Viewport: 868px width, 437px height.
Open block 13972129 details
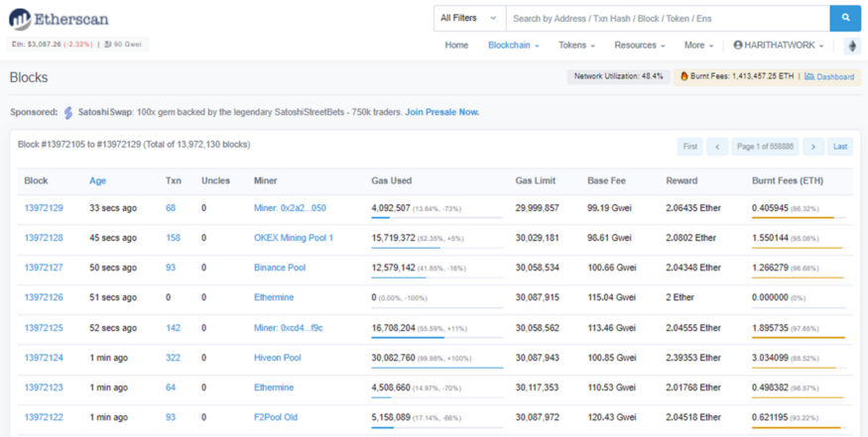44,208
